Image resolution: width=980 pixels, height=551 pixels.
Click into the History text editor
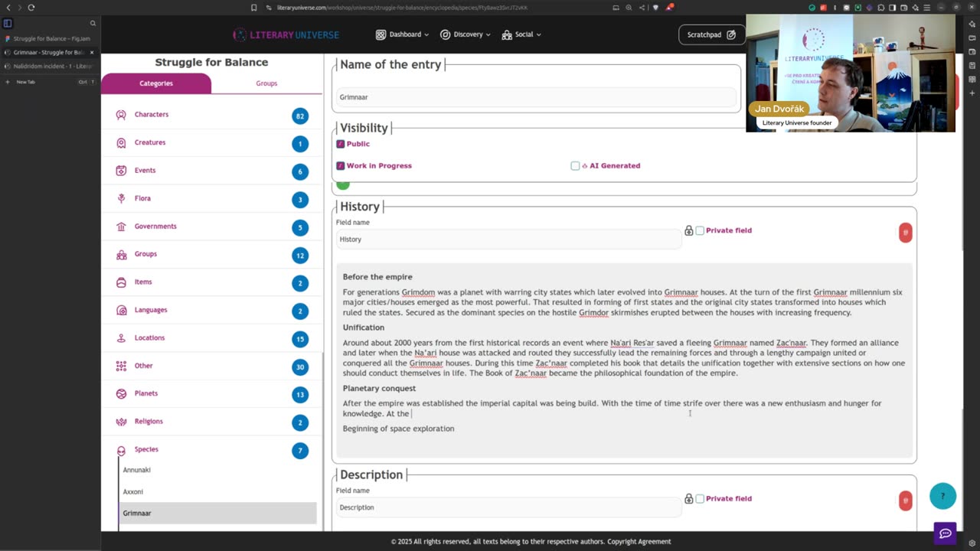[x=624, y=360]
